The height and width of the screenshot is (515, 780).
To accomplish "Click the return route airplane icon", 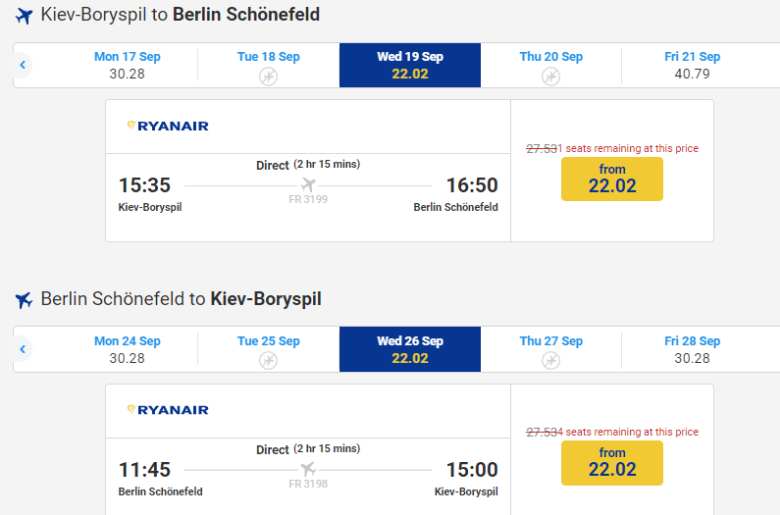I will (x=25, y=300).
